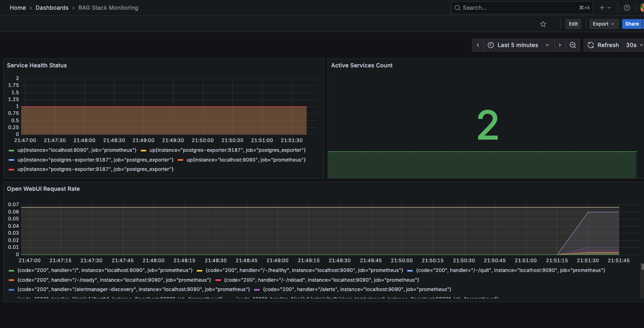Go to Home breadcrumb
The image size is (644, 328).
pos(18,8)
